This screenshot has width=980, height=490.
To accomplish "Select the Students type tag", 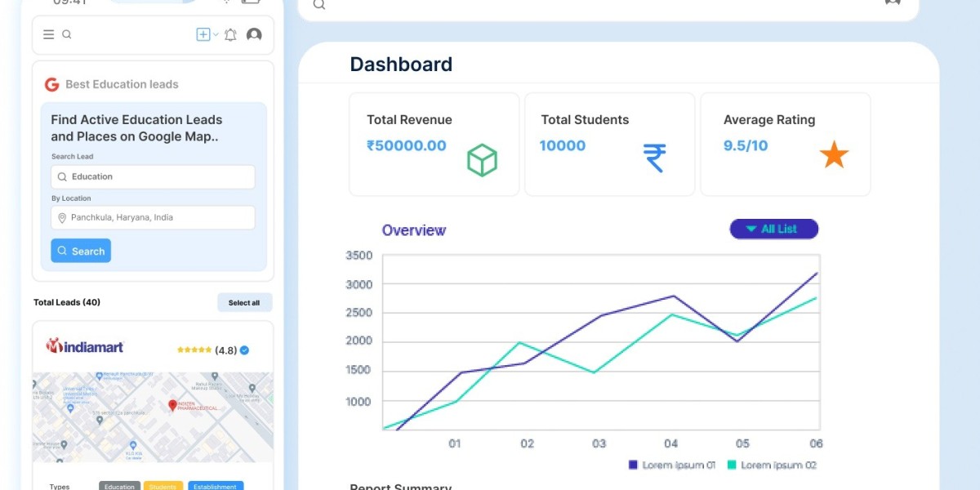I will coord(163,487).
